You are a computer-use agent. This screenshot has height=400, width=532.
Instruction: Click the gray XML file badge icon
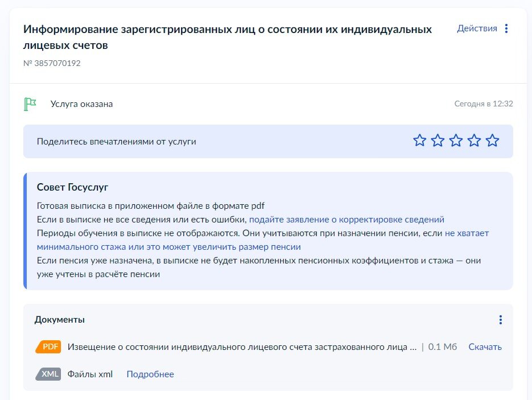tap(48, 374)
